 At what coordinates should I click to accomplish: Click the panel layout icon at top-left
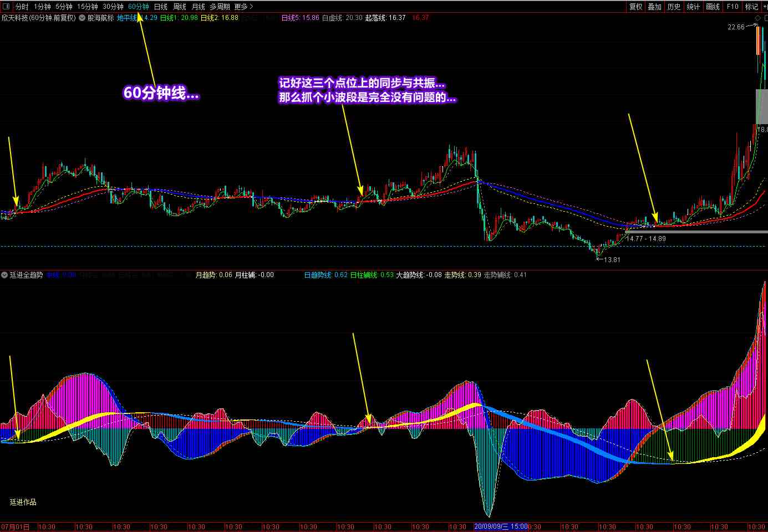coord(7,7)
